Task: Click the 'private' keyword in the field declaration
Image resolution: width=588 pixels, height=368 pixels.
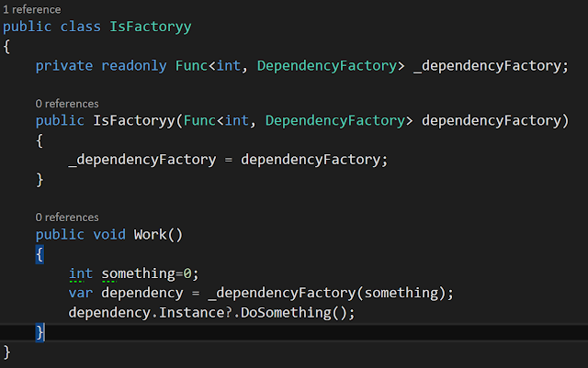Action: click(64, 66)
